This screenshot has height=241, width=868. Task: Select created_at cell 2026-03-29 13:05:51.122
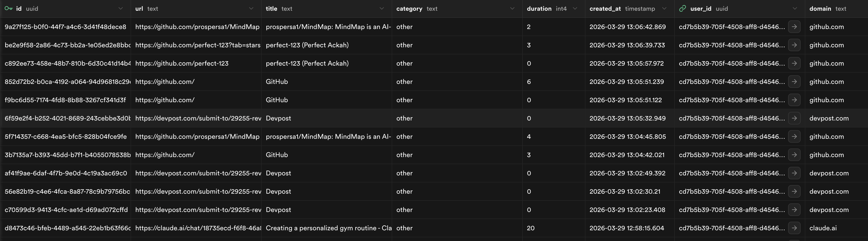(630, 100)
